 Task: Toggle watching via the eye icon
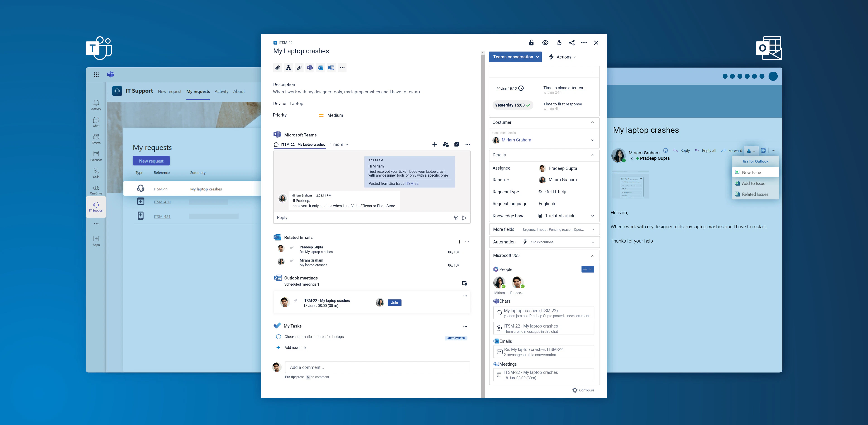coord(545,43)
